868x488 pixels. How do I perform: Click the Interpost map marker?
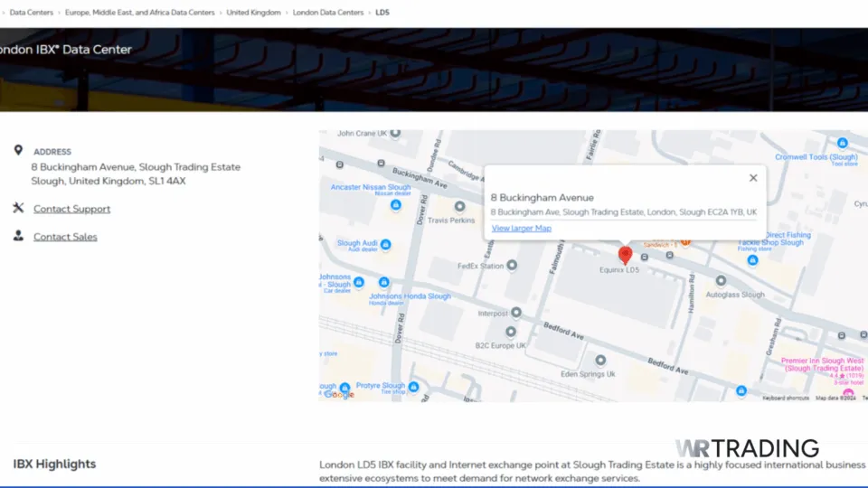516,313
